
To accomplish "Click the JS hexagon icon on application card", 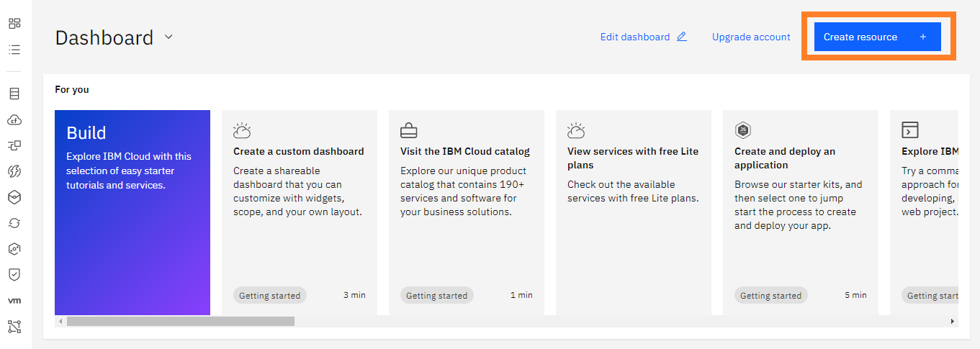I will pyautogui.click(x=743, y=130).
